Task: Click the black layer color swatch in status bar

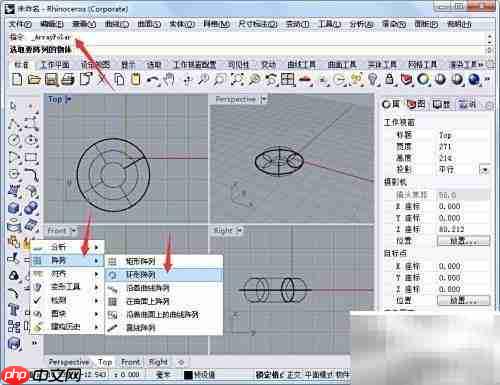Action: click(x=188, y=375)
